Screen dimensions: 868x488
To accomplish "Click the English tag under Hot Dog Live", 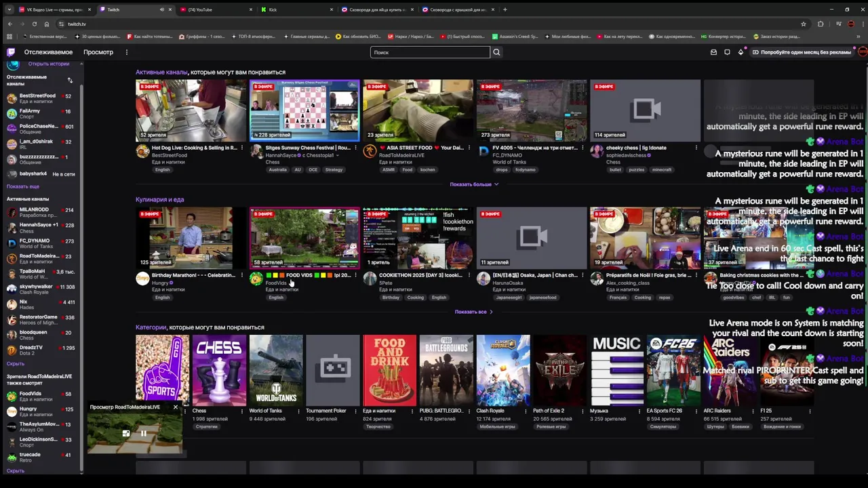I will click(x=162, y=169).
